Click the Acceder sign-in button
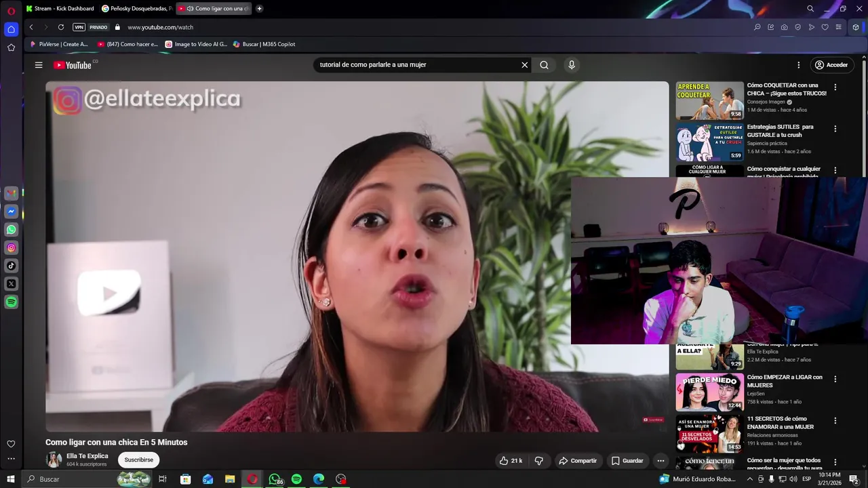The width and height of the screenshot is (868, 488). point(831,65)
